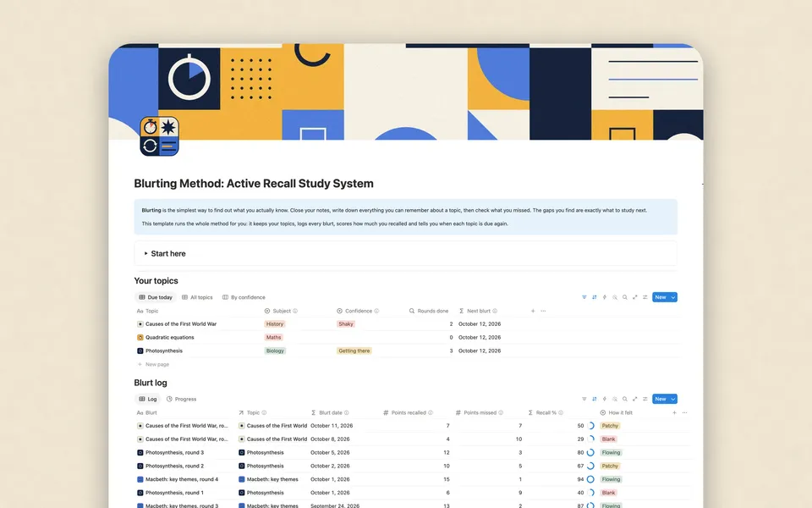Click the Quadratic equations row page icon
Image resolution: width=812 pixels, height=508 pixels.
(140, 338)
